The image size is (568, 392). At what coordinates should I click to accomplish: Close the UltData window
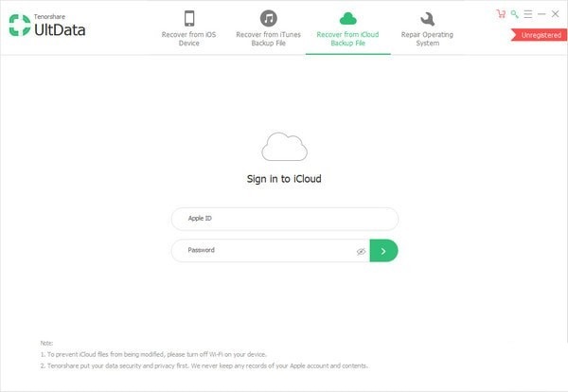click(x=556, y=14)
